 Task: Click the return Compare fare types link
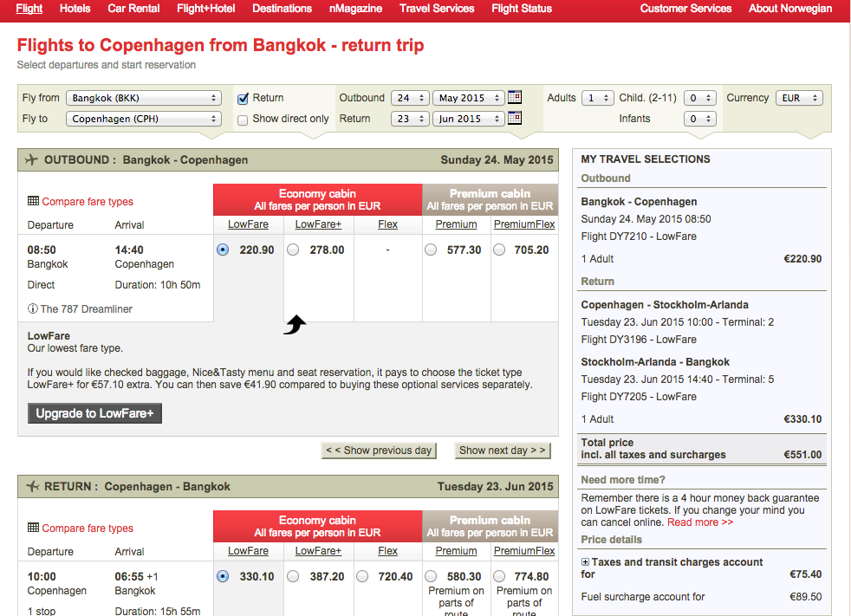point(88,528)
